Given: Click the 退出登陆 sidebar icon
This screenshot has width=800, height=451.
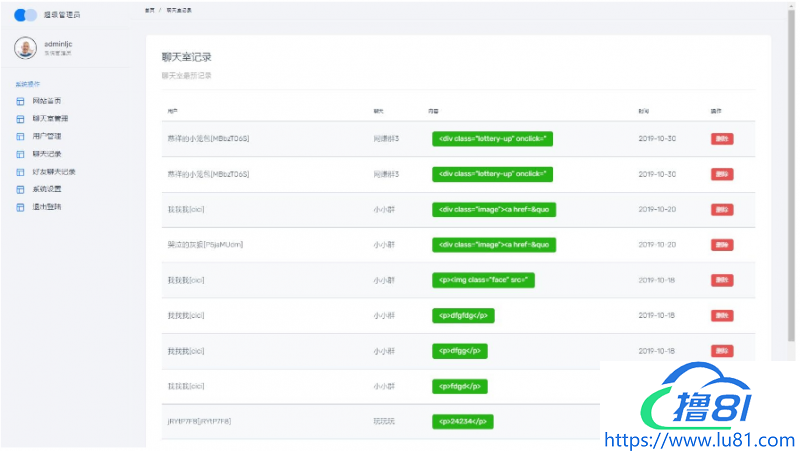Looking at the screenshot, I should pos(20,207).
